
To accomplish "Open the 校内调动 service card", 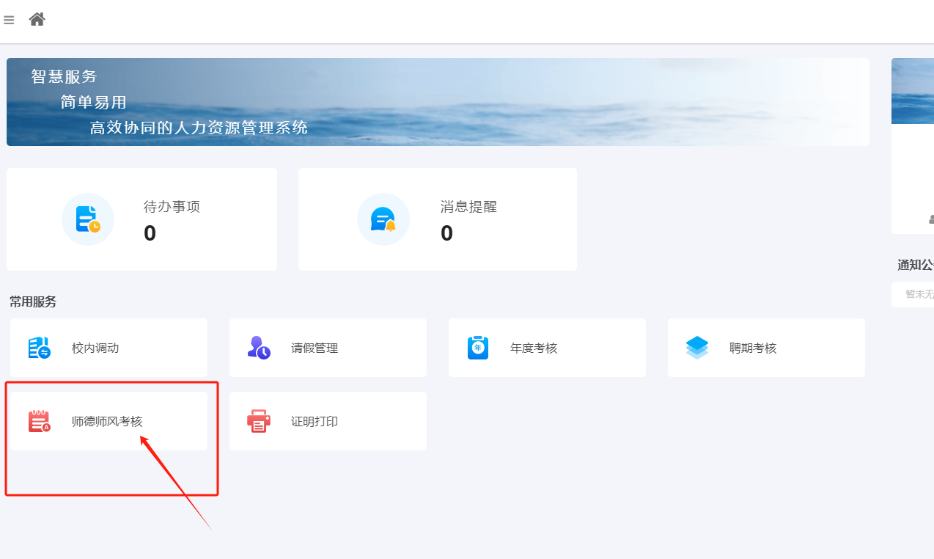I will (108, 347).
